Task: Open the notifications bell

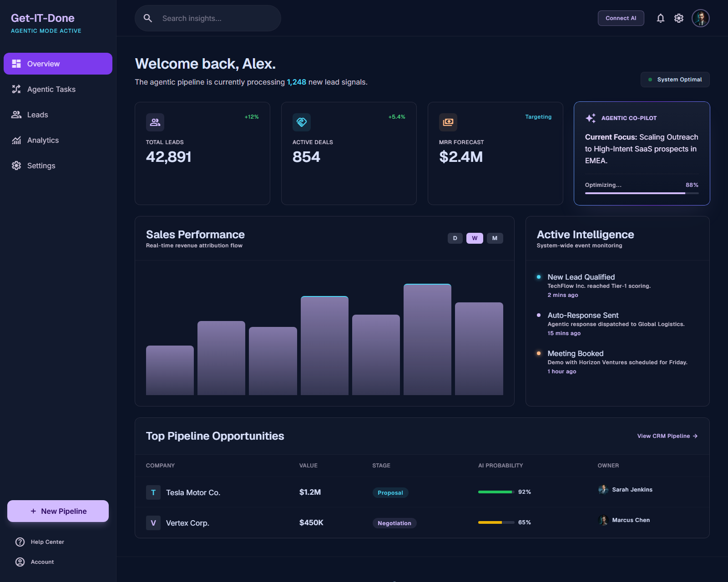Action: pos(661,18)
